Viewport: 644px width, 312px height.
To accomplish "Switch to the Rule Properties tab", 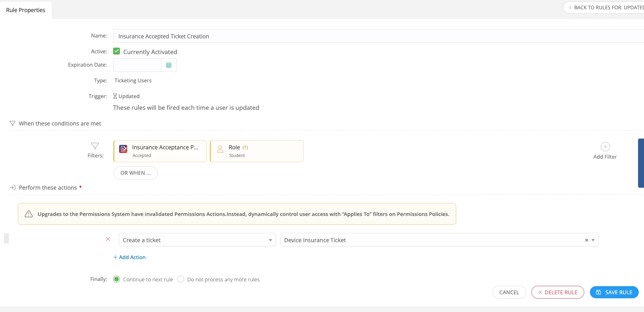I will tap(26, 10).
